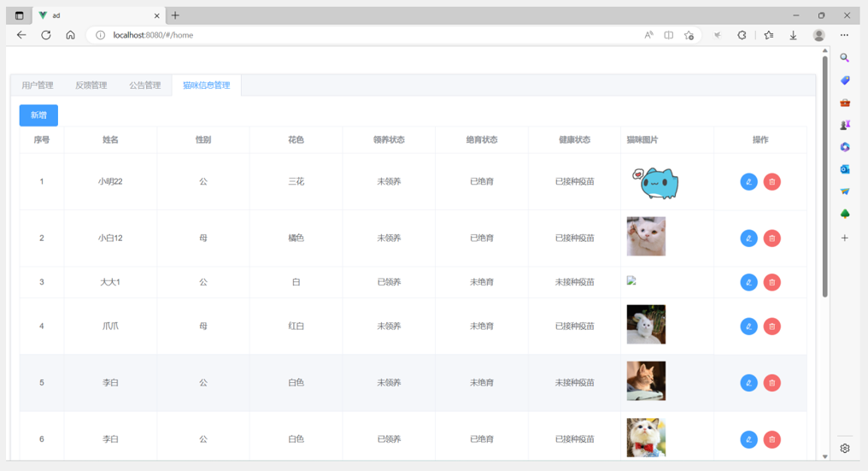Open the blue cartoon cat image
The height and width of the screenshot is (471, 868).
(x=655, y=182)
